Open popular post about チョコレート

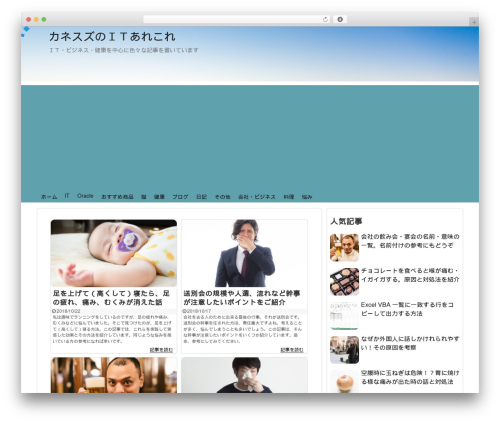pyautogui.click(x=410, y=275)
